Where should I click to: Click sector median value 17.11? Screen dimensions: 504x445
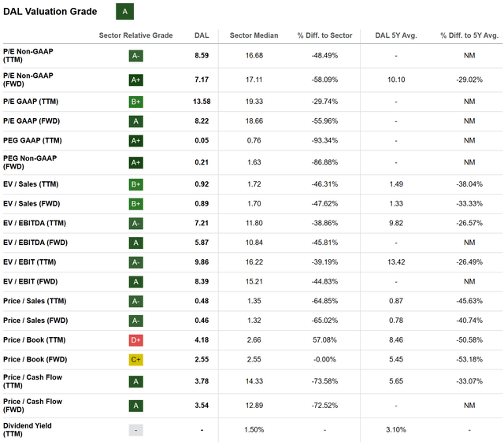[254, 80]
